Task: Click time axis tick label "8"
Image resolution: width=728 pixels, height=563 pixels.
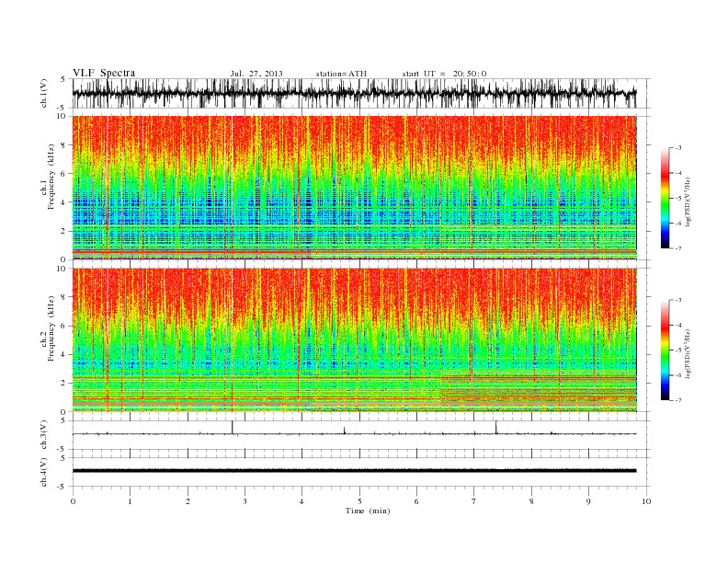Action: click(x=531, y=501)
